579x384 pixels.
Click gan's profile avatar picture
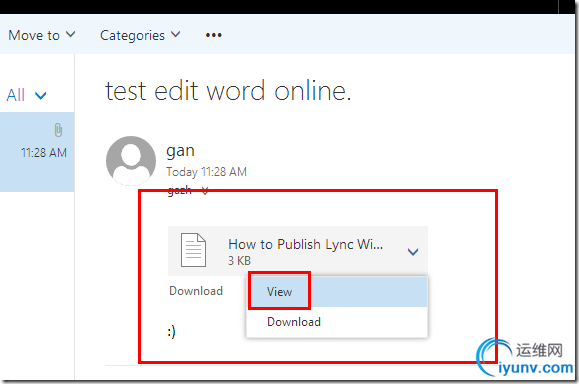pos(131,161)
